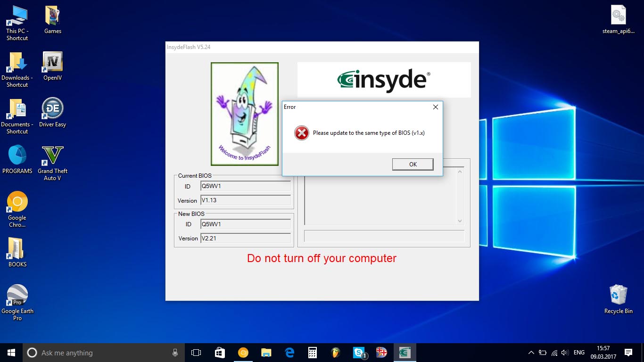Switch ENG input language indicator

pyautogui.click(x=579, y=353)
